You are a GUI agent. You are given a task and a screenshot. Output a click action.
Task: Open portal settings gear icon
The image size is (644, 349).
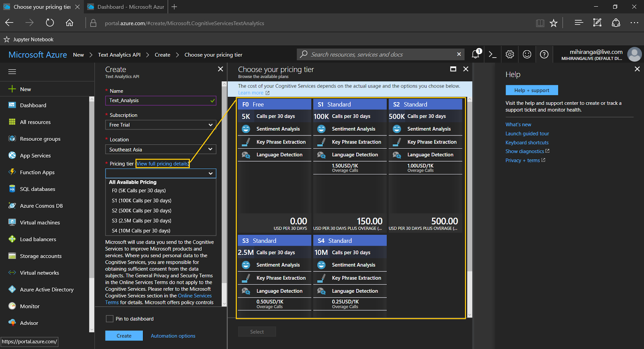pos(510,54)
